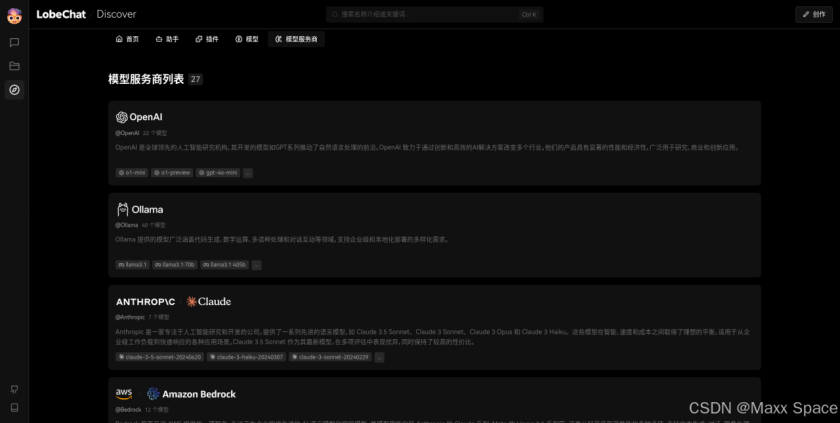Select the 模型服务商 tab
Viewport: 840px width, 423px height.
pyautogui.click(x=296, y=39)
